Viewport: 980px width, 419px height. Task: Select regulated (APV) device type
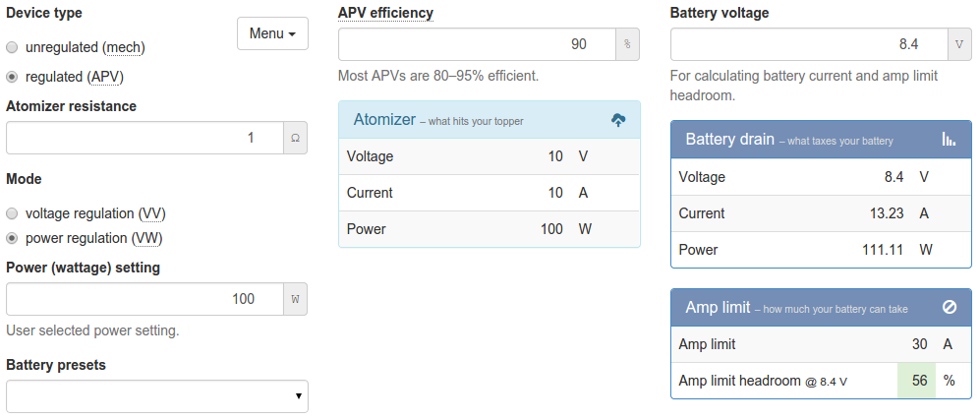12,77
